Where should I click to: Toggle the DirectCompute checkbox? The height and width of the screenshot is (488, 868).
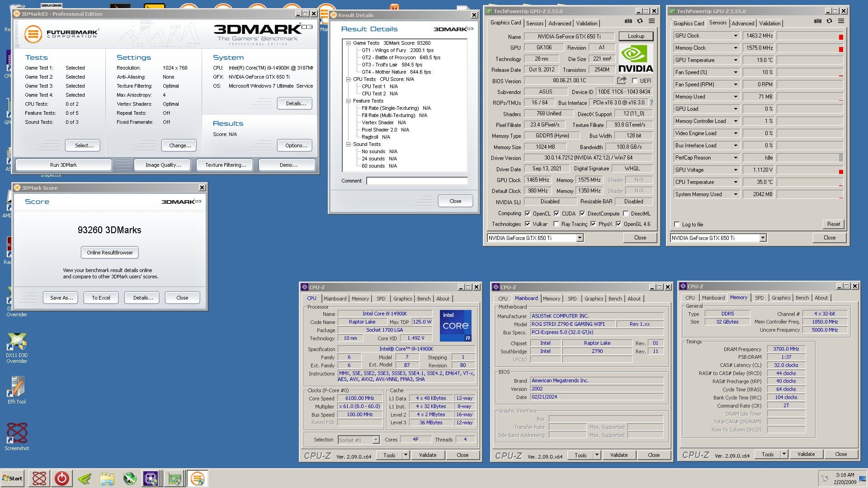[x=582, y=213]
